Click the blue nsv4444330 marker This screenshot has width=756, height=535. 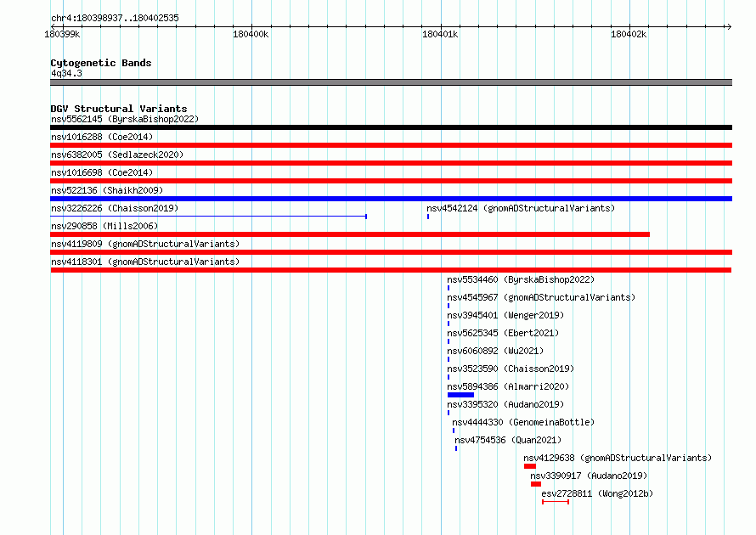click(x=454, y=431)
